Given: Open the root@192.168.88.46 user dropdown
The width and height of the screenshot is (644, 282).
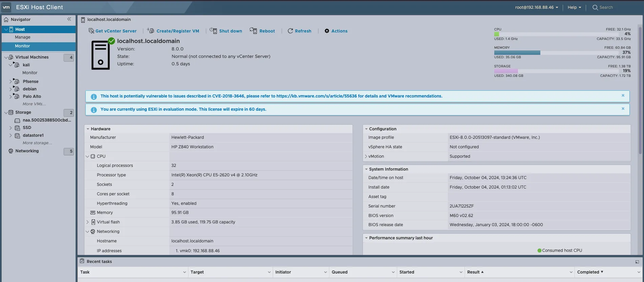Looking at the screenshot, I should [536, 7].
